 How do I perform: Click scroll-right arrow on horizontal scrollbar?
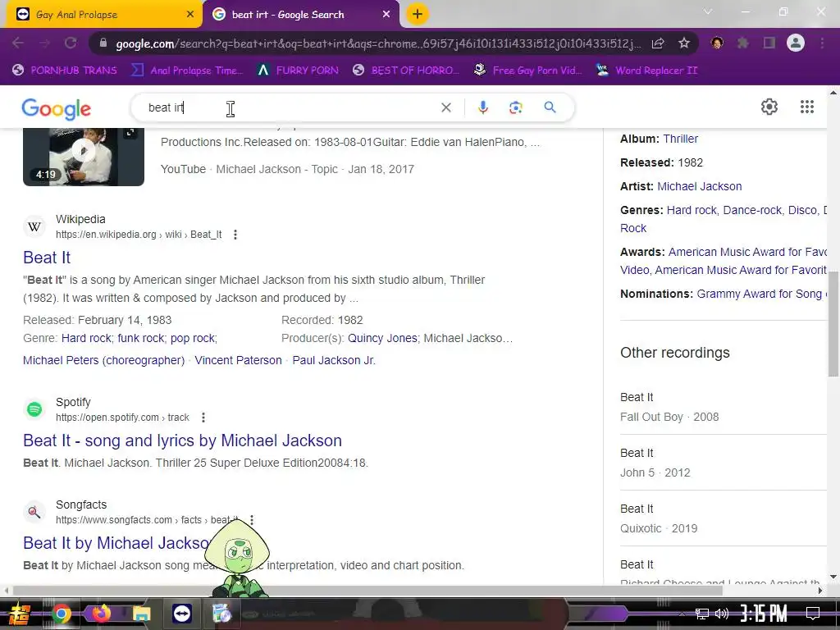point(820,591)
